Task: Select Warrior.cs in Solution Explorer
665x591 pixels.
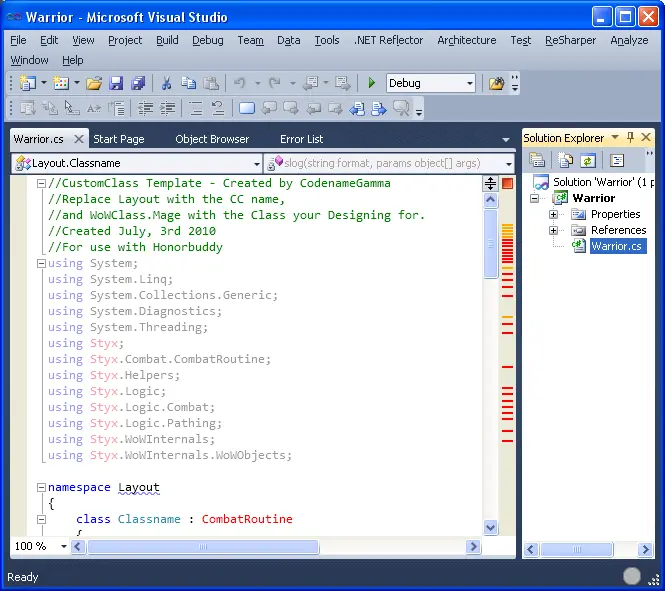Action: pos(616,246)
